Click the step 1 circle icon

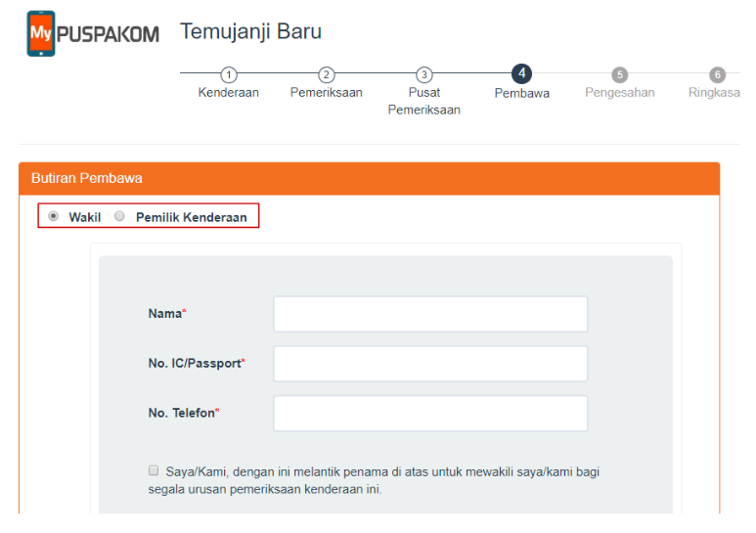(x=229, y=74)
